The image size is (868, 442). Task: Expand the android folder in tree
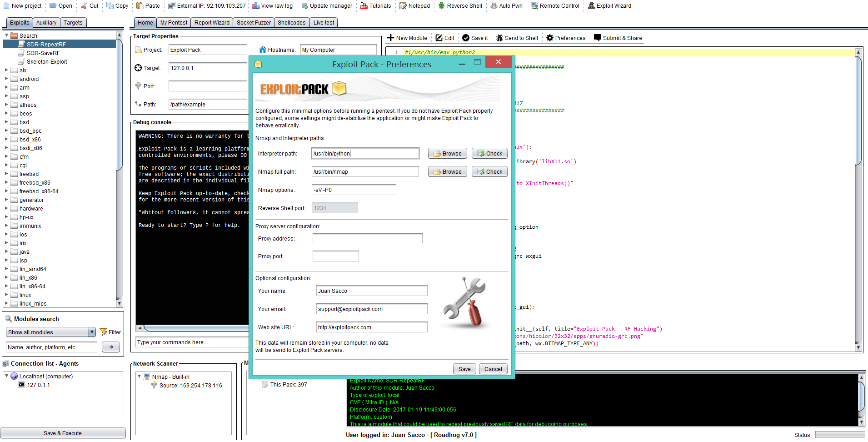tap(7, 79)
